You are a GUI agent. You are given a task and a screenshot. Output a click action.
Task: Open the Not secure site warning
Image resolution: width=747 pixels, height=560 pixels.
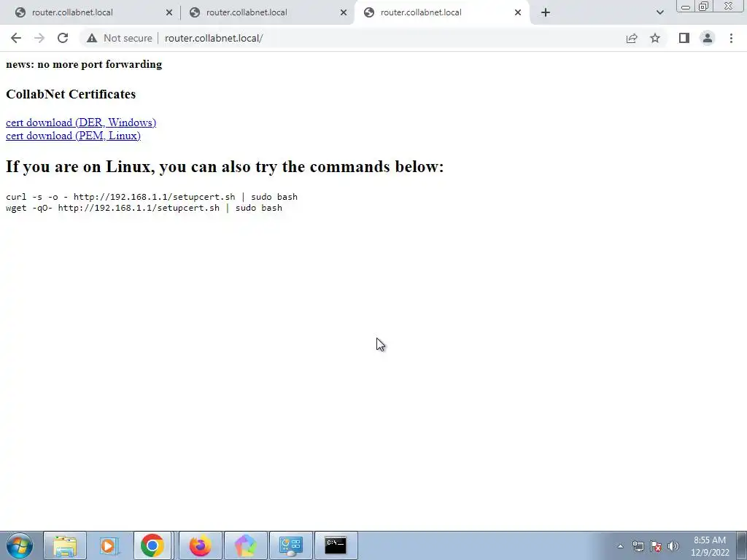tap(119, 38)
